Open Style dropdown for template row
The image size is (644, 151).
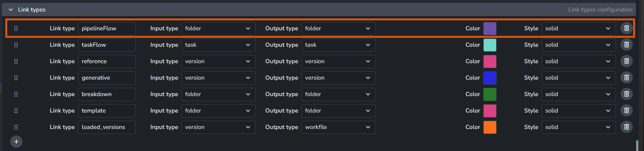[x=578, y=111]
